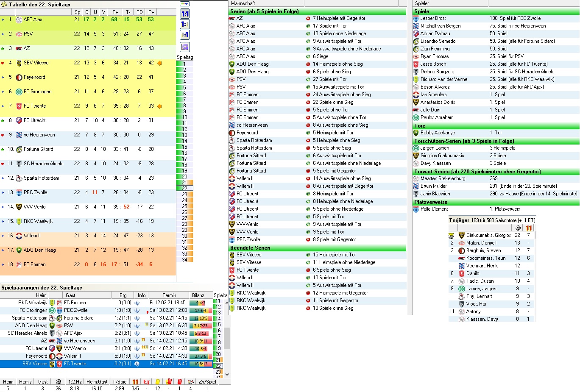Select the full 1:1 overall table view button

(185, 14)
